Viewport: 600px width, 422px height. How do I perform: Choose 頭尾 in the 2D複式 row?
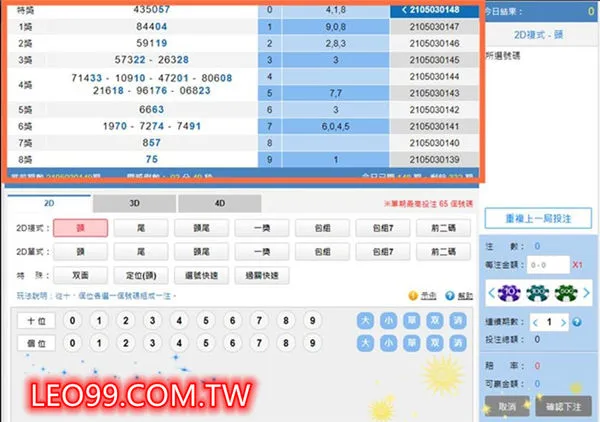pyautogui.click(x=201, y=228)
